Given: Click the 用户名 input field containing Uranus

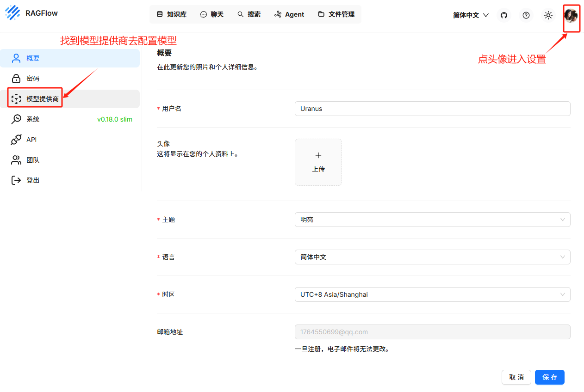Looking at the screenshot, I should (433, 109).
